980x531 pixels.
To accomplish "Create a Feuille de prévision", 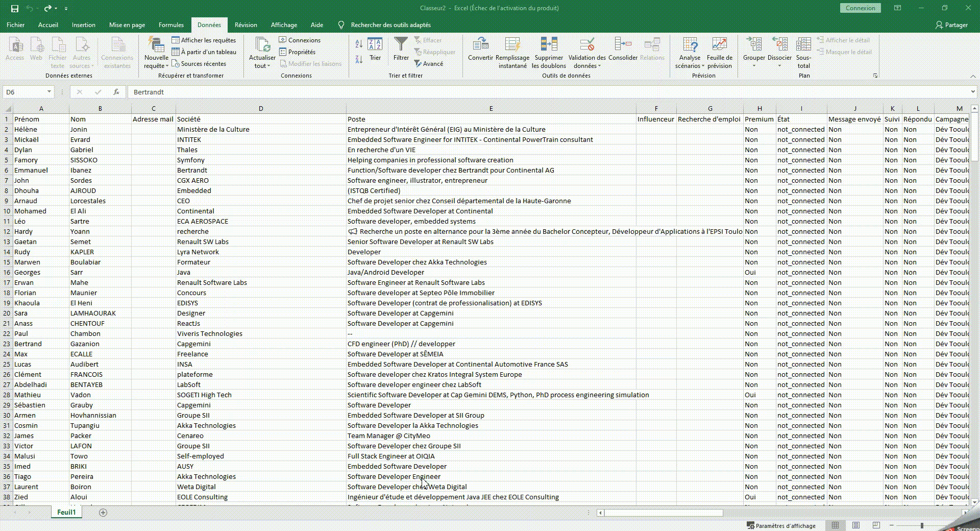I will pyautogui.click(x=720, y=52).
